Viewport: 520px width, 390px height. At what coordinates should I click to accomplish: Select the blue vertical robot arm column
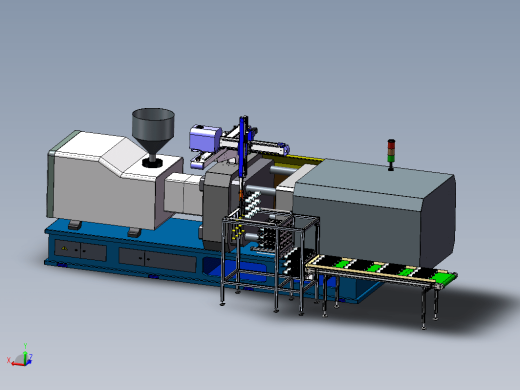click(243, 147)
